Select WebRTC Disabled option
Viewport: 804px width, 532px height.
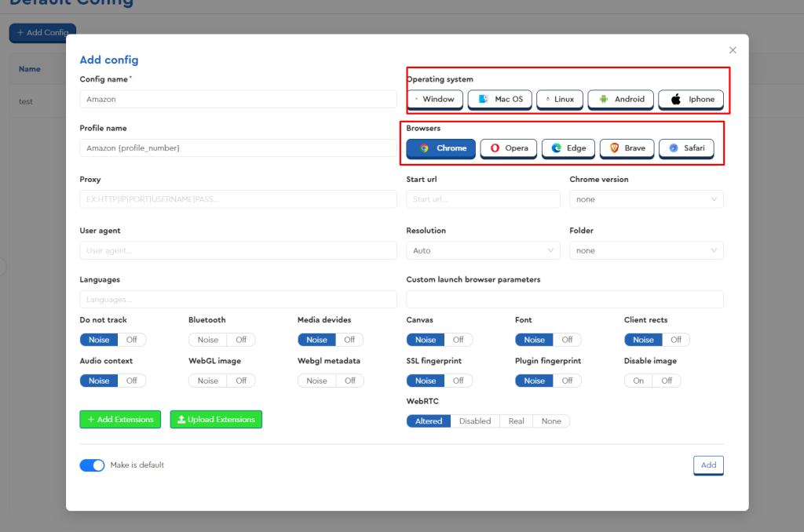[475, 421]
